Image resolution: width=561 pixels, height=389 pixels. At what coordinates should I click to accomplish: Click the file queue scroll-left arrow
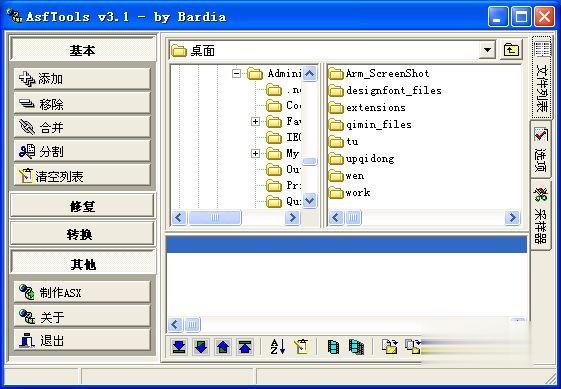(x=175, y=325)
